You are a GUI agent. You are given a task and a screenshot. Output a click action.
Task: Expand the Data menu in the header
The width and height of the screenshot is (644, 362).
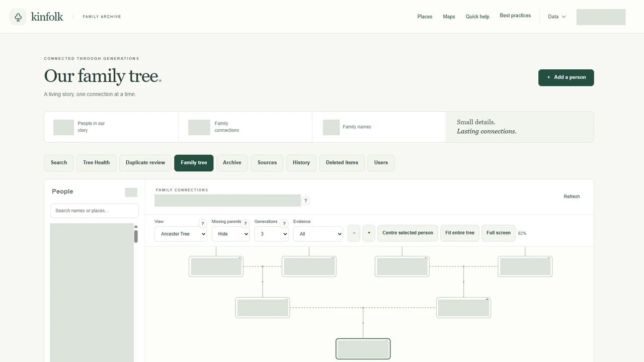pyautogui.click(x=556, y=17)
